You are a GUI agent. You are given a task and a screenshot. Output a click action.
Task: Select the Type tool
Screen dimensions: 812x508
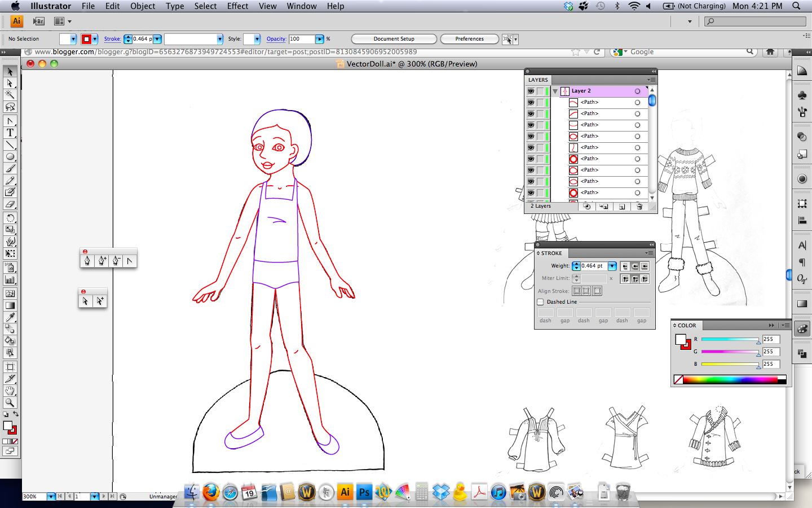pos(10,132)
